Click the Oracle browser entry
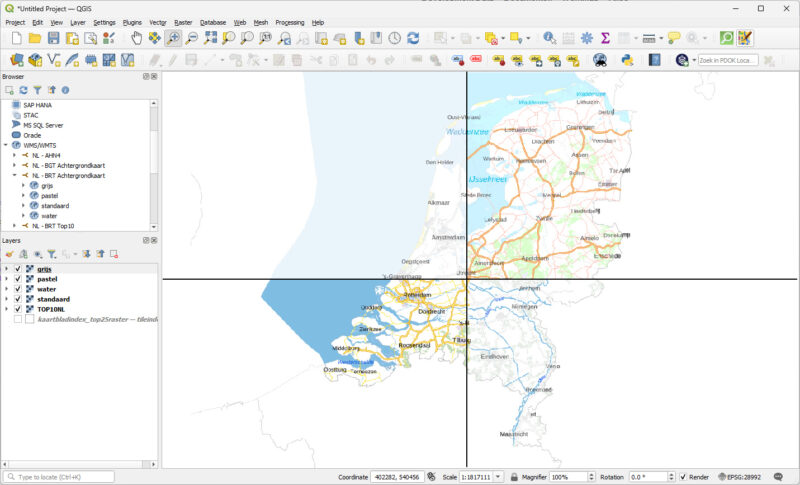The height and width of the screenshot is (485, 800). tap(32, 135)
